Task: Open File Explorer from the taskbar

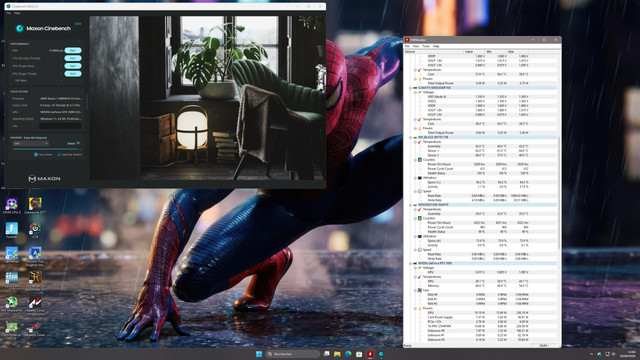Action: (337, 354)
